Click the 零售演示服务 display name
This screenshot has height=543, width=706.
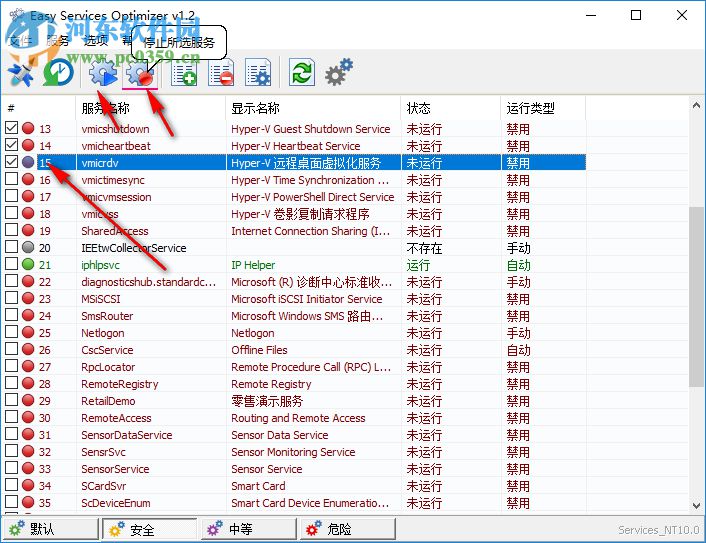[267, 401]
